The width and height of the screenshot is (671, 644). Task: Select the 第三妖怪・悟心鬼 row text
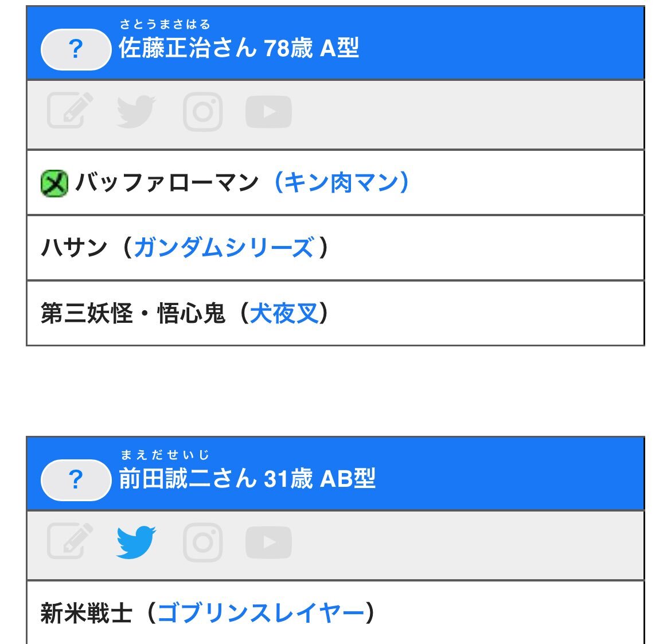point(132,313)
